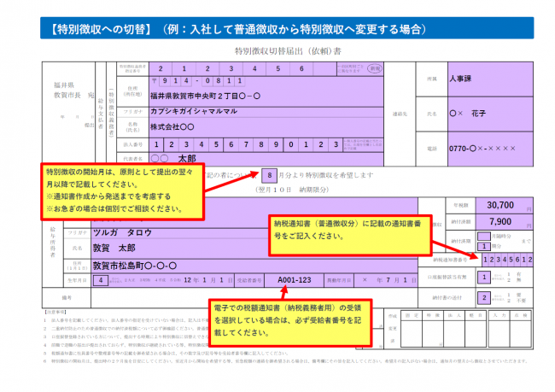Viewport: 555px width, 392px height.
Task: Click the empty 月随時分 box
Action: click(484, 236)
